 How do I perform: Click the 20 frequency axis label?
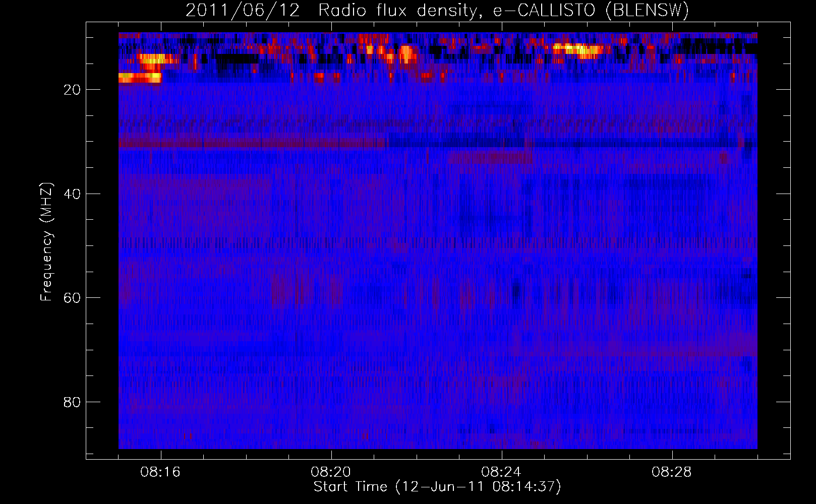pyautogui.click(x=72, y=90)
